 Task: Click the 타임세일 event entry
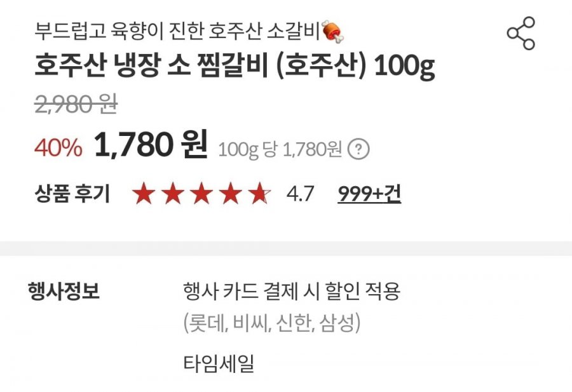[218, 363]
